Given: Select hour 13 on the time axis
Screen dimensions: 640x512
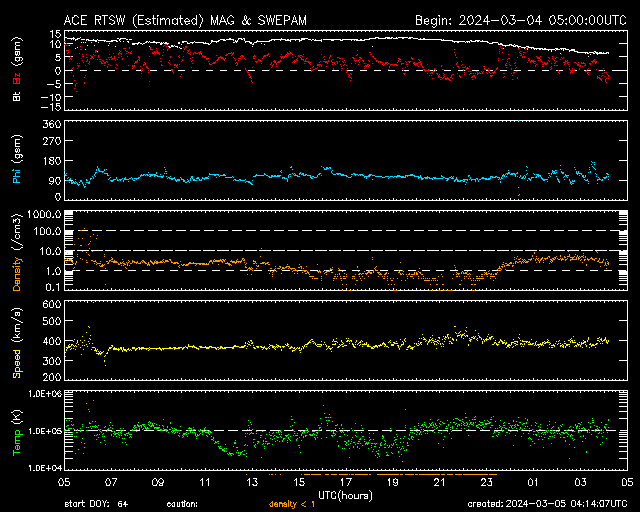Looking at the screenshot, I should point(252,482).
